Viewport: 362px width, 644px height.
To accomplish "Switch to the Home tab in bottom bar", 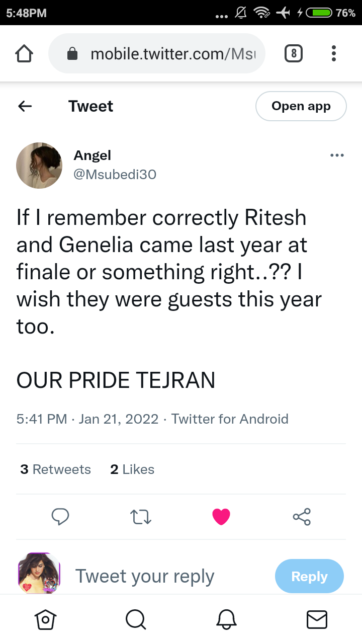I will 45,619.
